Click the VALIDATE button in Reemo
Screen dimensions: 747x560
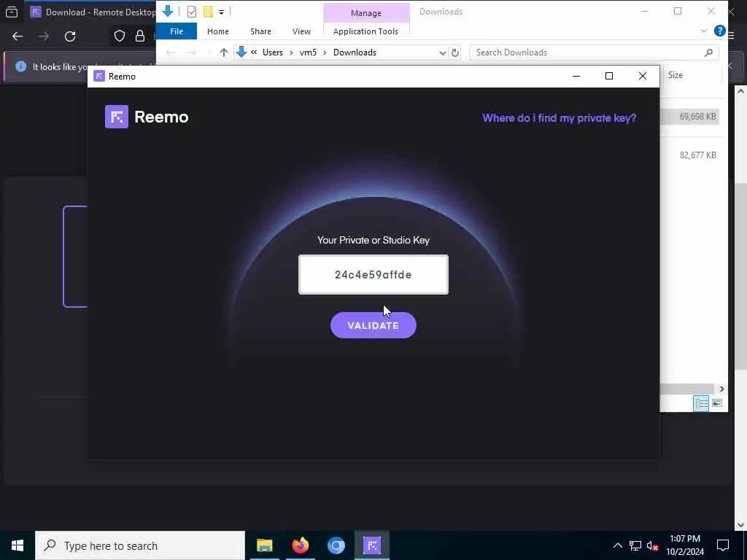tap(373, 325)
